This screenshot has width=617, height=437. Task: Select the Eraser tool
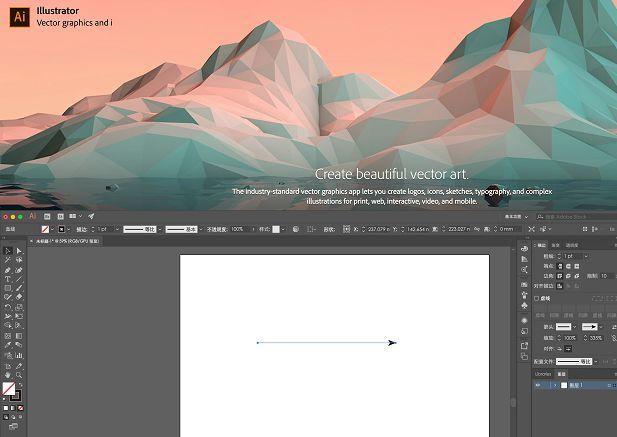tap(19, 297)
